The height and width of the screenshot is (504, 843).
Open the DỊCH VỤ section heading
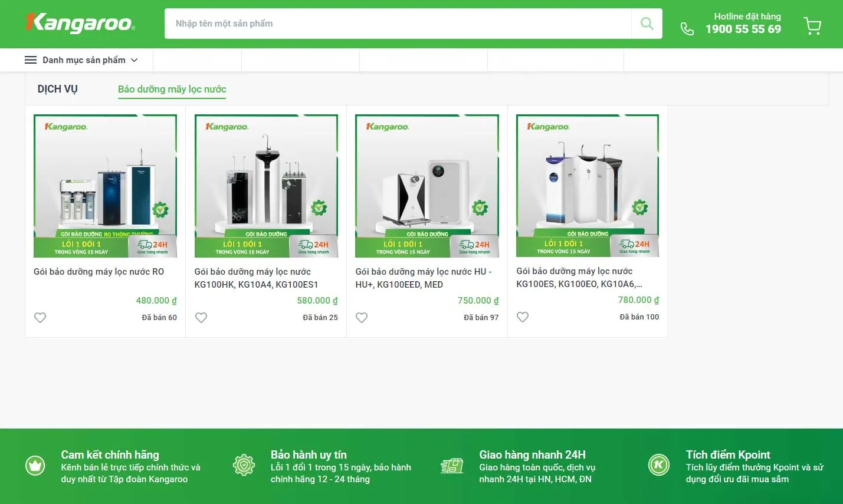(57, 89)
